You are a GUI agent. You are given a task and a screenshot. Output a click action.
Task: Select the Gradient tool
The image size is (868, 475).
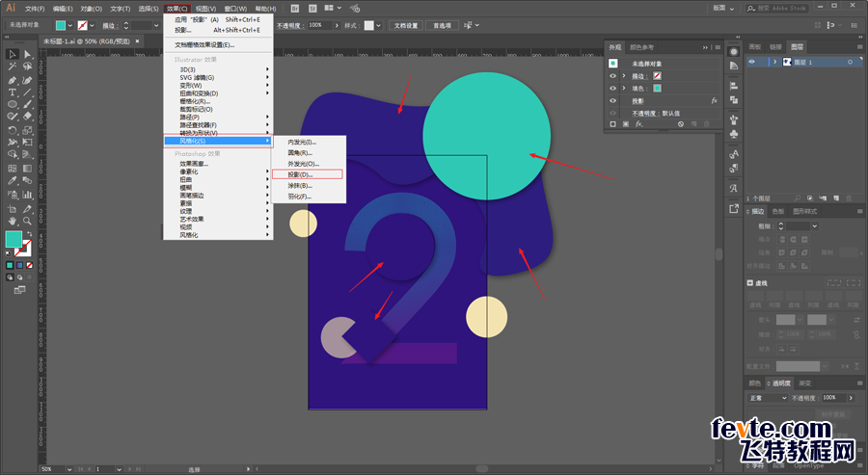(x=27, y=168)
